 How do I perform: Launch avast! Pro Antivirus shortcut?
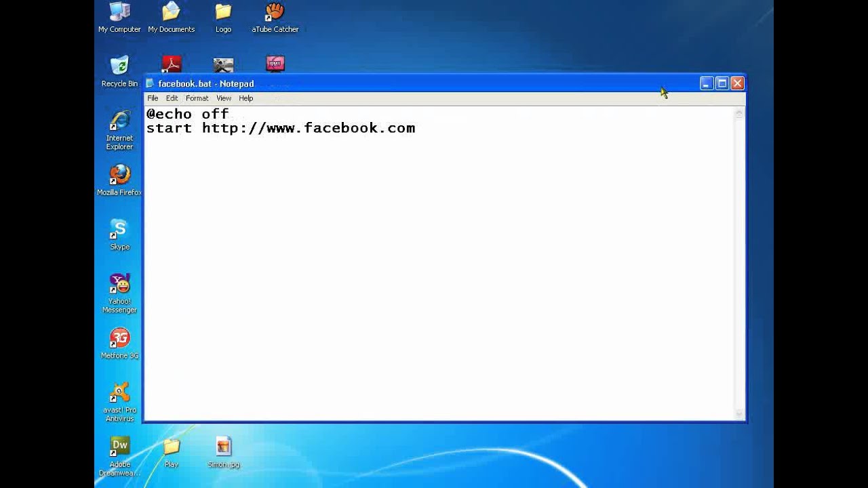(x=119, y=403)
